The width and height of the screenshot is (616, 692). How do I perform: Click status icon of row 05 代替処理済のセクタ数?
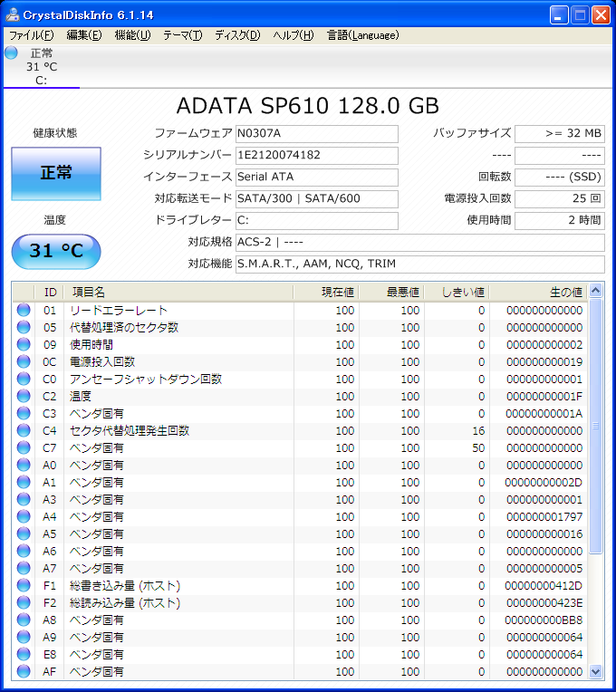(24, 327)
